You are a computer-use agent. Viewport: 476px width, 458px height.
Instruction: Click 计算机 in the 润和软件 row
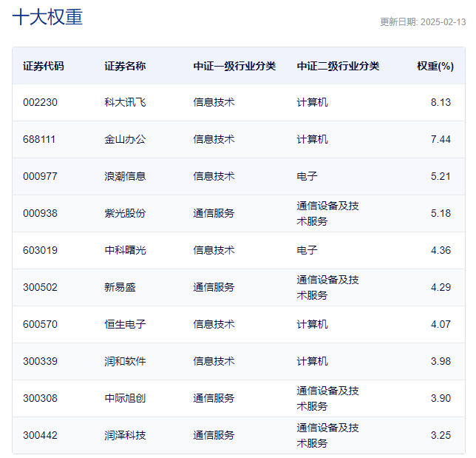click(312, 361)
